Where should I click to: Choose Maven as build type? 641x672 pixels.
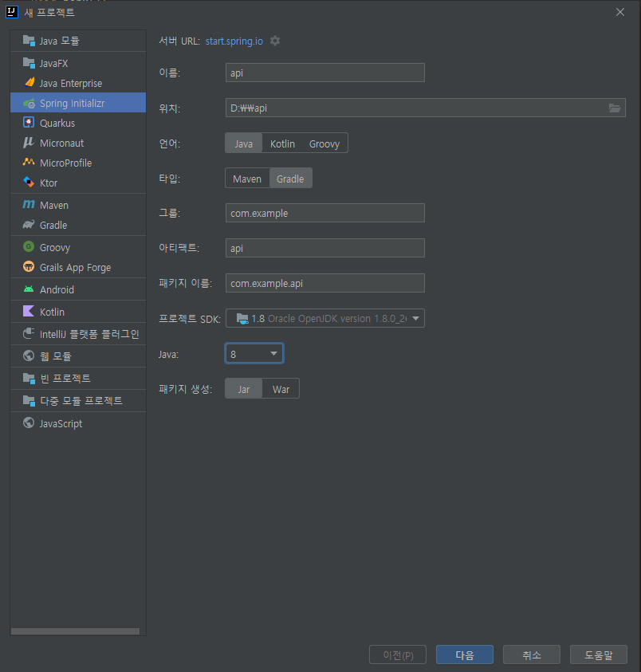tap(247, 179)
